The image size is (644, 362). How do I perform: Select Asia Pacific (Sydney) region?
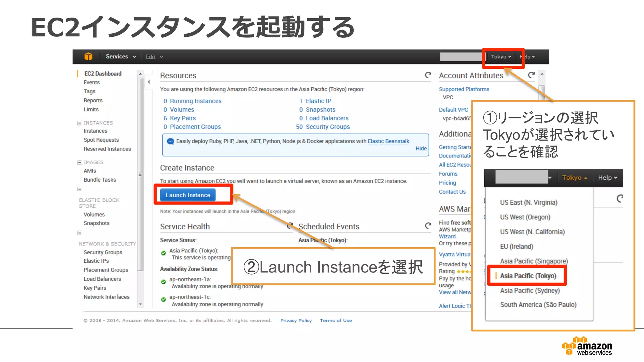530,290
